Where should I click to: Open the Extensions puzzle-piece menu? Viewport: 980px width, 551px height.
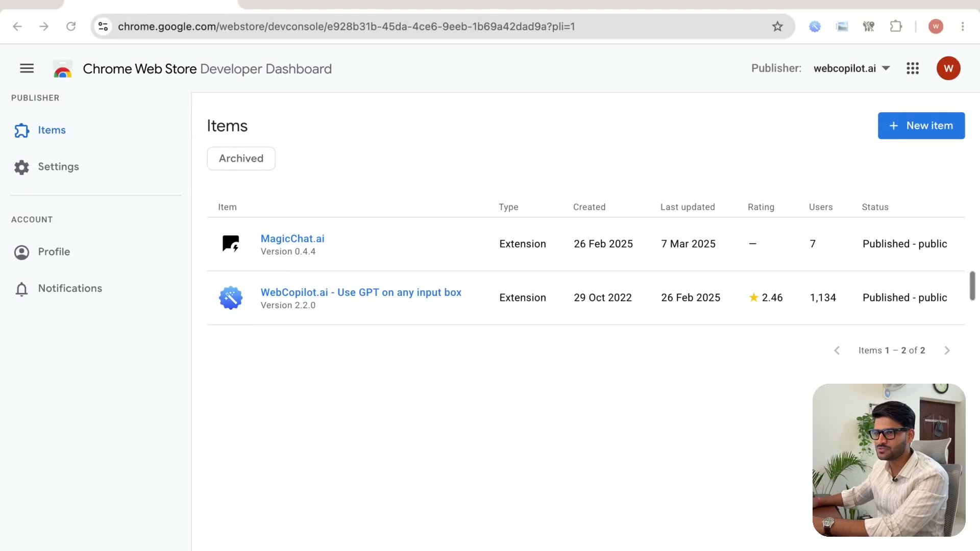(896, 27)
